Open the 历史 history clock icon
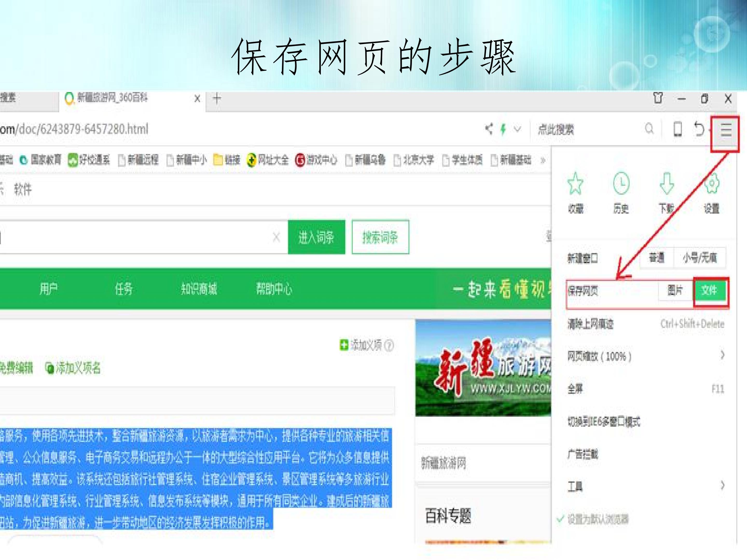The height and width of the screenshot is (560, 747). pos(621,183)
